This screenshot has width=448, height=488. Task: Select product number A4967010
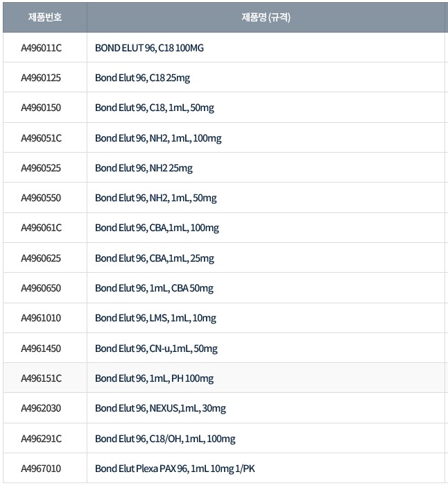tap(42, 469)
